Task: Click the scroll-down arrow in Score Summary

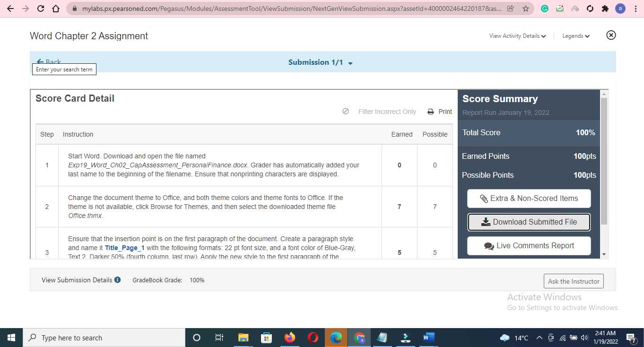Action: [x=604, y=254]
